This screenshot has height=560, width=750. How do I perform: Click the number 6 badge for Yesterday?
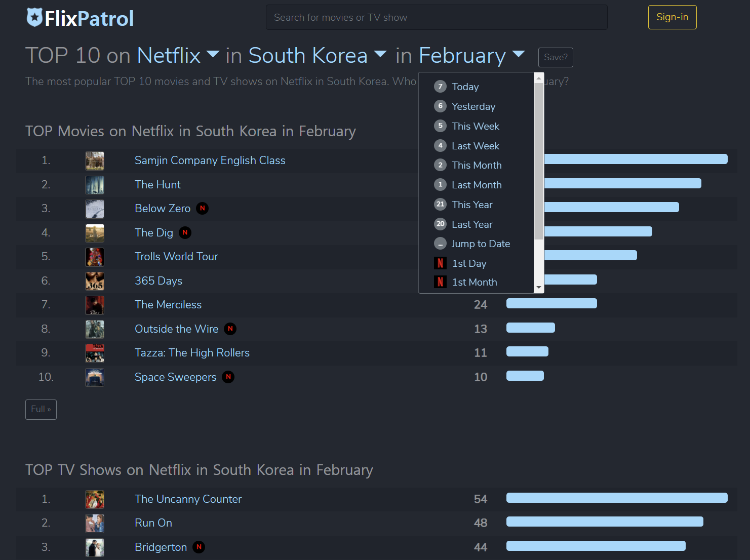441,106
